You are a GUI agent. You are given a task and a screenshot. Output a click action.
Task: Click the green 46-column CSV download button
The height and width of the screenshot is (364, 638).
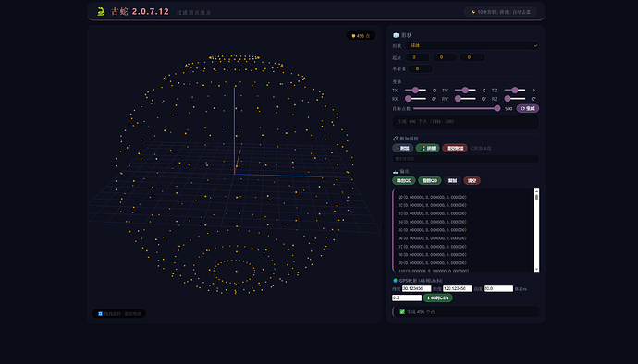pyautogui.click(x=437, y=297)
